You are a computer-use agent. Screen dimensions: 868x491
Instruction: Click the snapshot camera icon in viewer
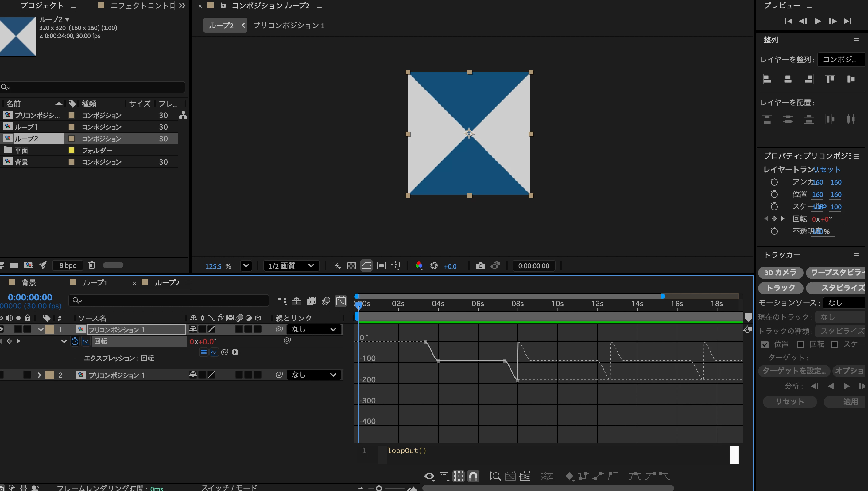pyautogui.click(x=481, y=266)
